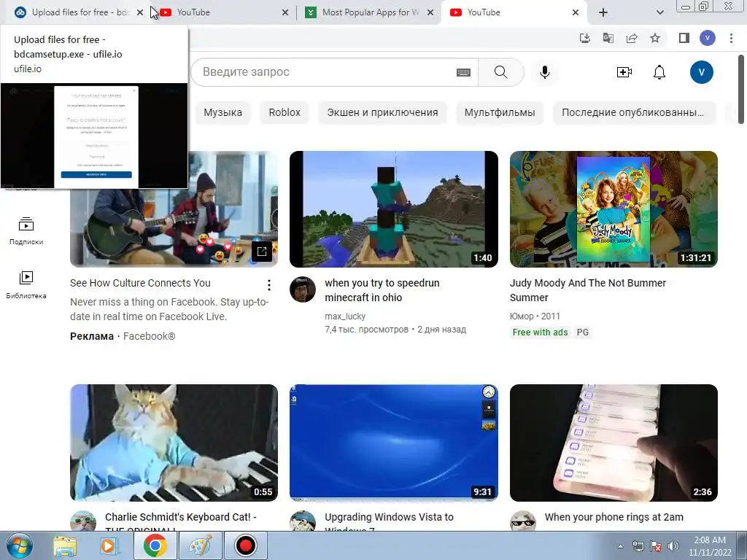The width and height of the screenshot is (747, 560).
Task: Close the ufile.io Upload files tab
Action: (x=139, y=12)
